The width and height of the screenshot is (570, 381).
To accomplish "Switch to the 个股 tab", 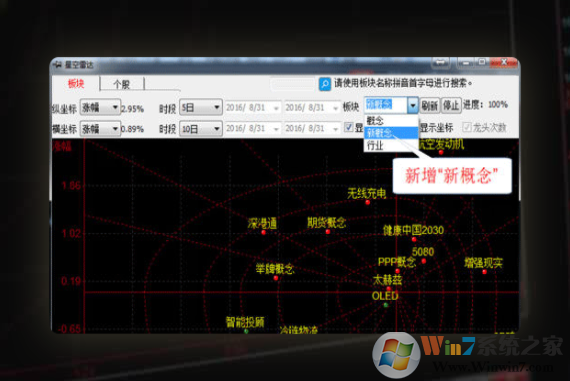I will coord(122,84).
